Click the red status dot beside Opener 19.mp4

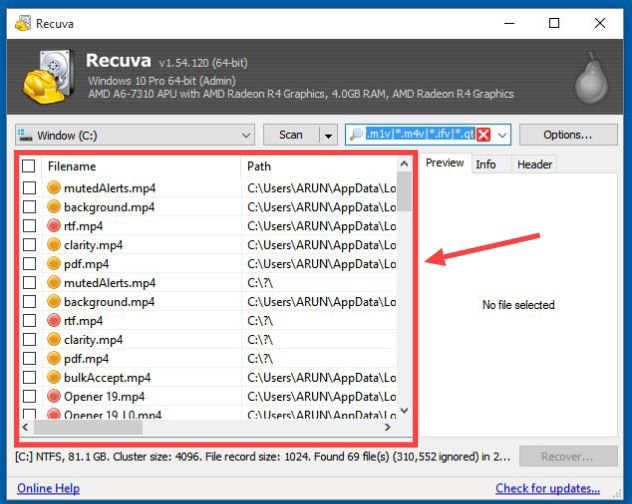[54, 396]
